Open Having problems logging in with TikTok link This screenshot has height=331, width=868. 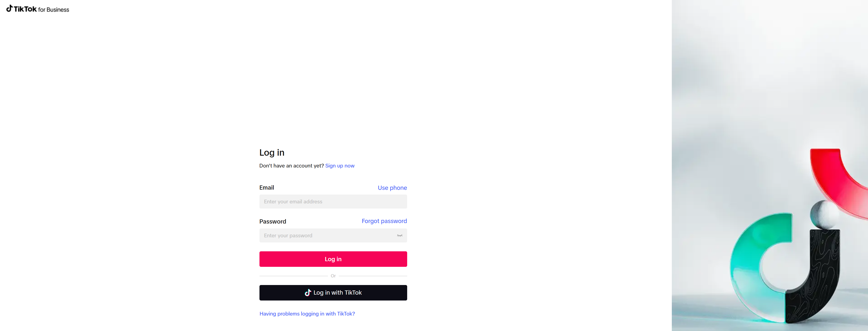[307, 314]
